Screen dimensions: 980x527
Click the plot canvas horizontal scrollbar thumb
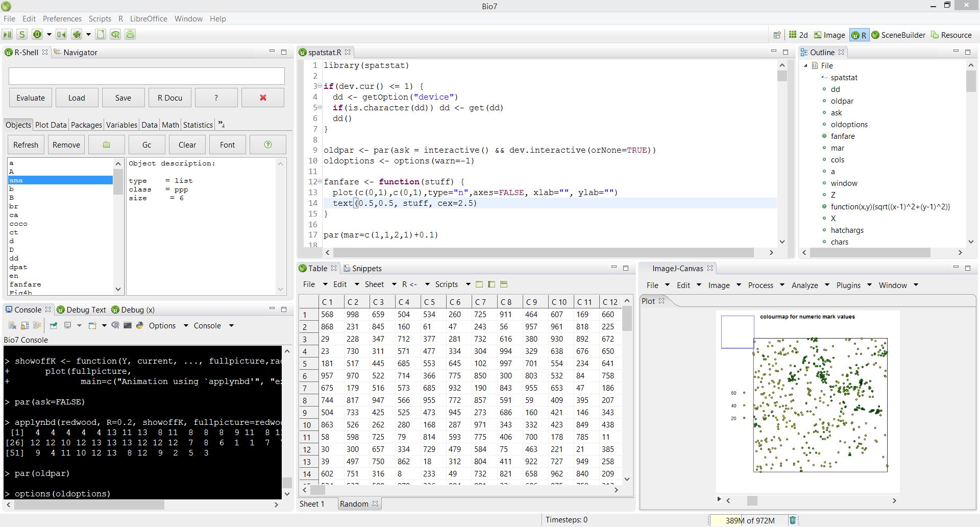pyautogui.click(x=752, y=500)
